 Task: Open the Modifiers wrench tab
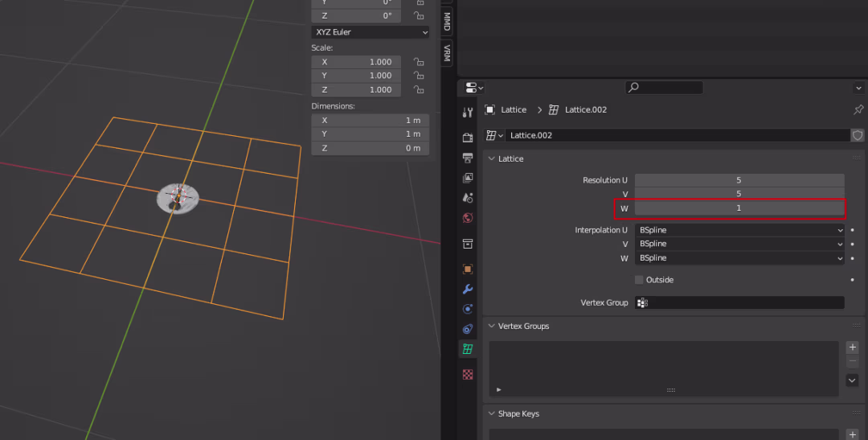(468, 289)
